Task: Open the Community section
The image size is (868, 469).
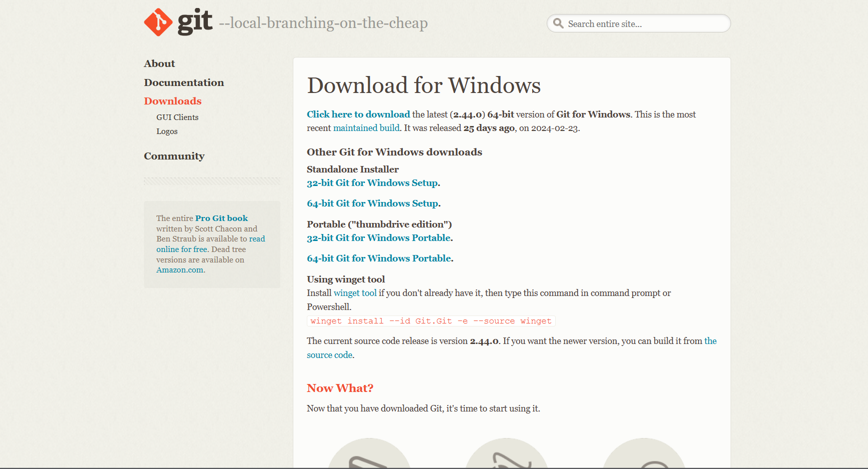Action: click(x=174, y=156)
